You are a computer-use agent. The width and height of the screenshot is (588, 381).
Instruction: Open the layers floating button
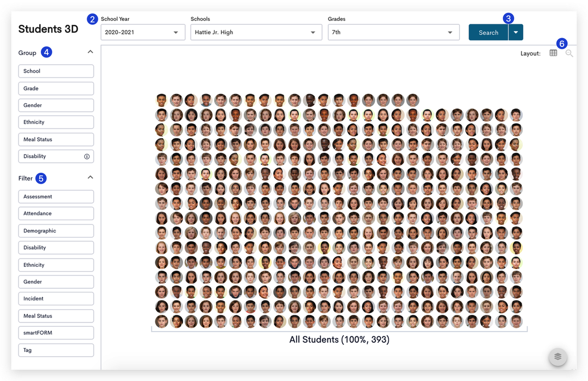(x=558, y=356)
